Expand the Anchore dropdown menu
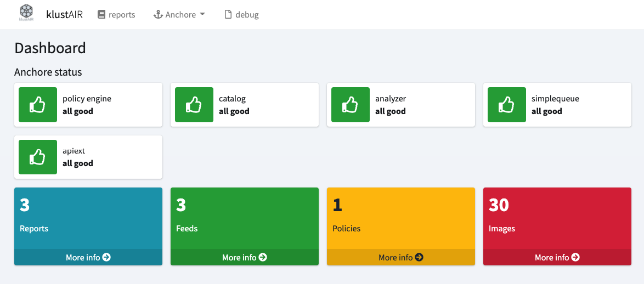644x284 pixels. [x=179, y=14]
